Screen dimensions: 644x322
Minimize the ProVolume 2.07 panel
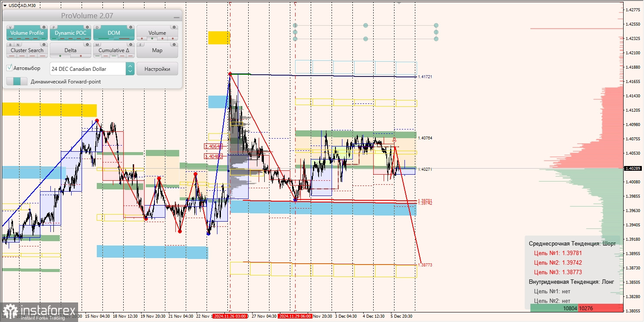point(176,17)
